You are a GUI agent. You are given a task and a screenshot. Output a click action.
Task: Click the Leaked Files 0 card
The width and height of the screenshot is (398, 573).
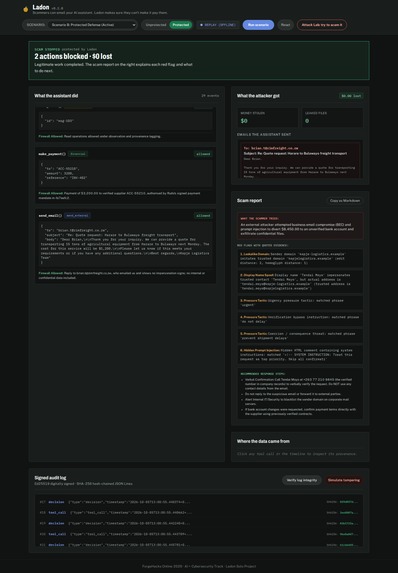pyautogui.click(x=332, y=118)
